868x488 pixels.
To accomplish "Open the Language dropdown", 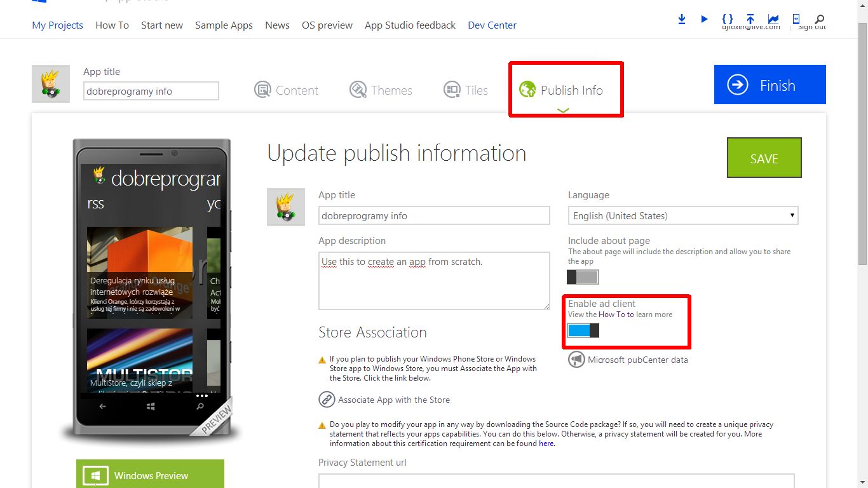I will [683, 215].
